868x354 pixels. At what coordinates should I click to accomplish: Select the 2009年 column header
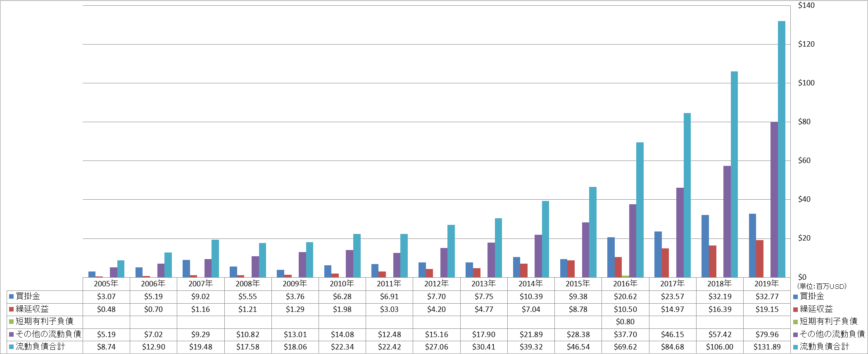click(295, 284)
